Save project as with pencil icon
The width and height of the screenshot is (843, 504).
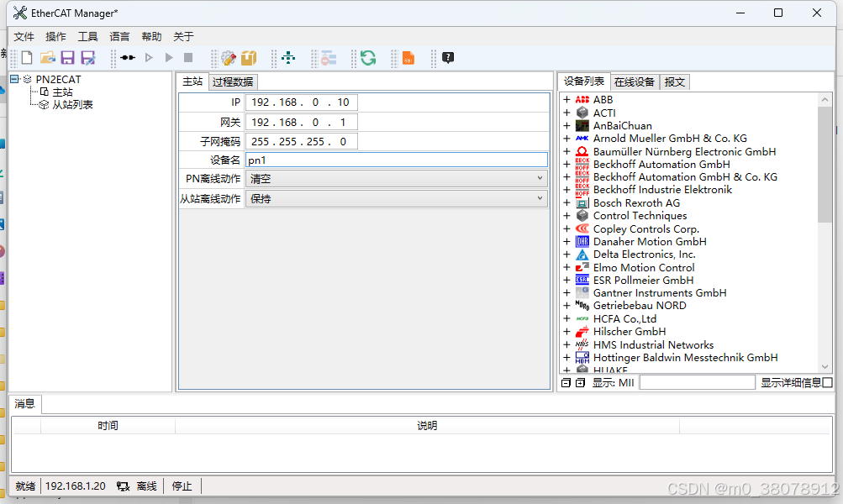[x=88, y=57]
